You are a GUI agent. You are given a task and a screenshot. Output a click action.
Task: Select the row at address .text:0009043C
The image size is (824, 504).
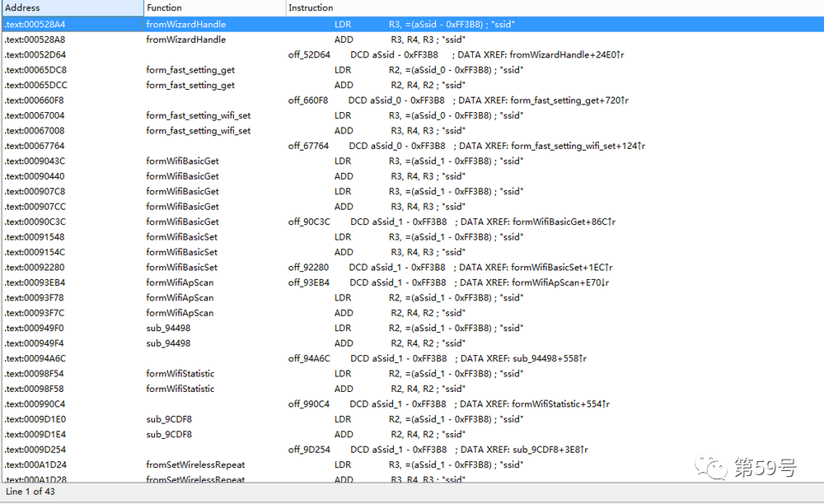413,161
